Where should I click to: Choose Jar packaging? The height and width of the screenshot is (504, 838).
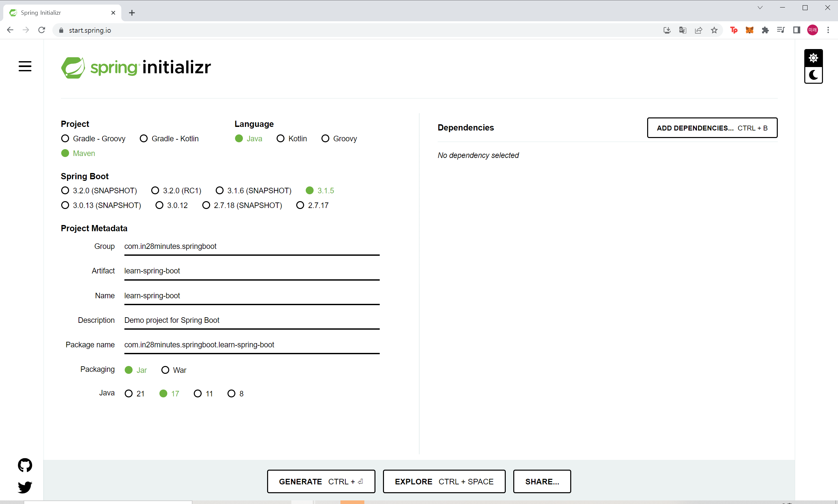click(136, 370)
